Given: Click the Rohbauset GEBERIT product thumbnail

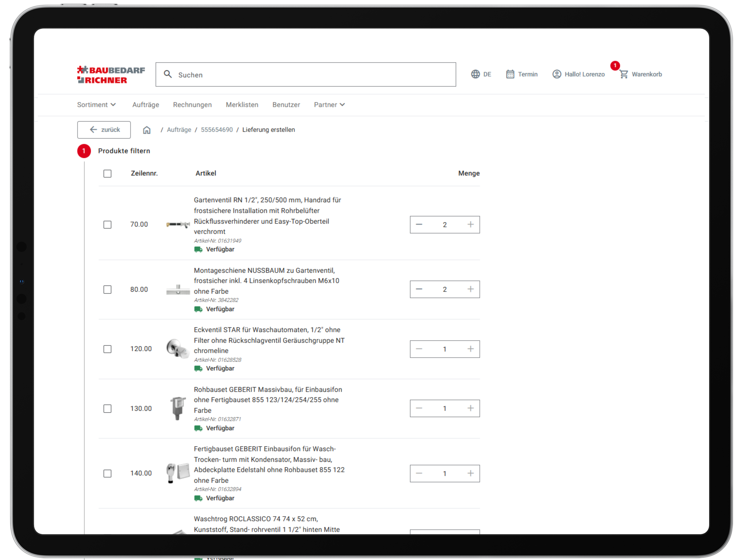Looking at the screenshot, I should click(x=178, y=408).
